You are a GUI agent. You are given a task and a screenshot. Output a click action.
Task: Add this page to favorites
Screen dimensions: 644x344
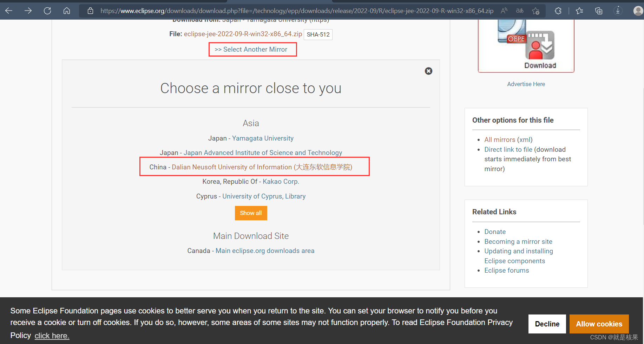[x=535, y=11]
